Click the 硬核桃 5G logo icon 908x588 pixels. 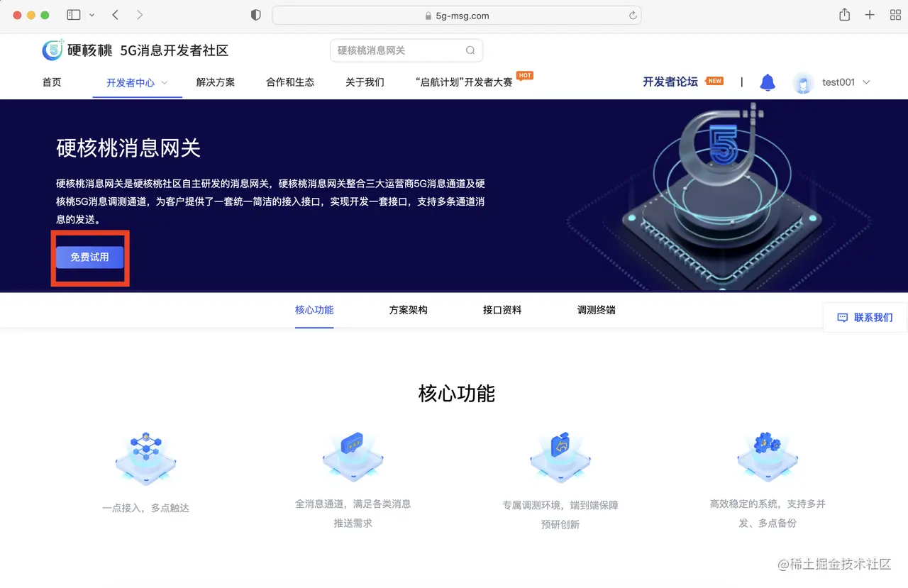pos(53,50)
